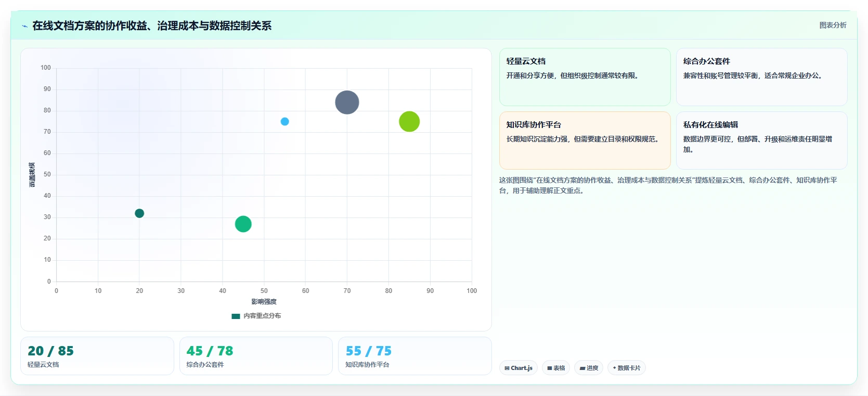The width and height of the screenshot is (868, 396).
Task: Select the large slate-gray bubble at x 70
Action: click(x=347, y=103)
